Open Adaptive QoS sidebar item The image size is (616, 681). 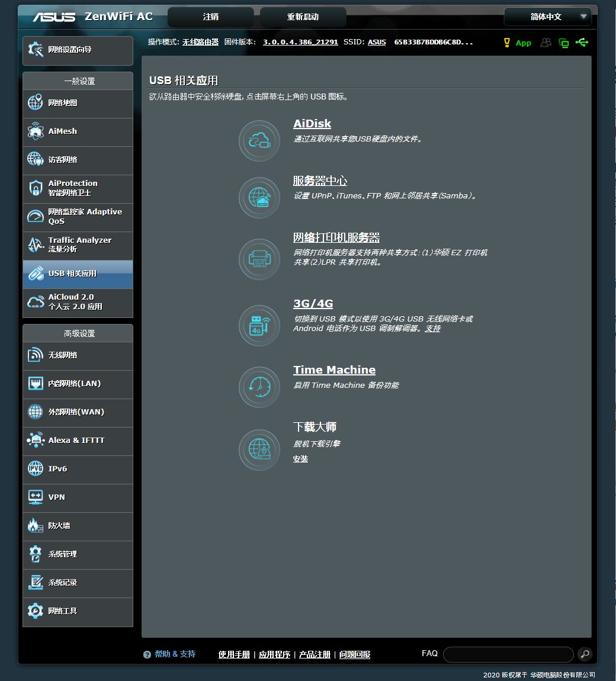point(78,217)
